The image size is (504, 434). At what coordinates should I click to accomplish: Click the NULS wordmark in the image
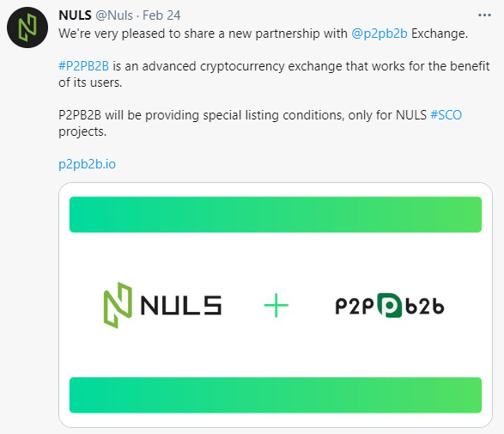(x=181, y=305)
